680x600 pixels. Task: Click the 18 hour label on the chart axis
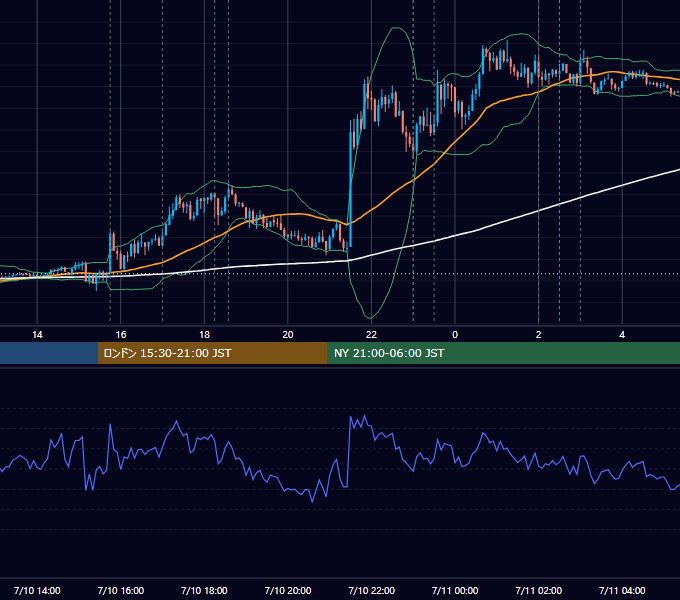[x=204, y=335]
